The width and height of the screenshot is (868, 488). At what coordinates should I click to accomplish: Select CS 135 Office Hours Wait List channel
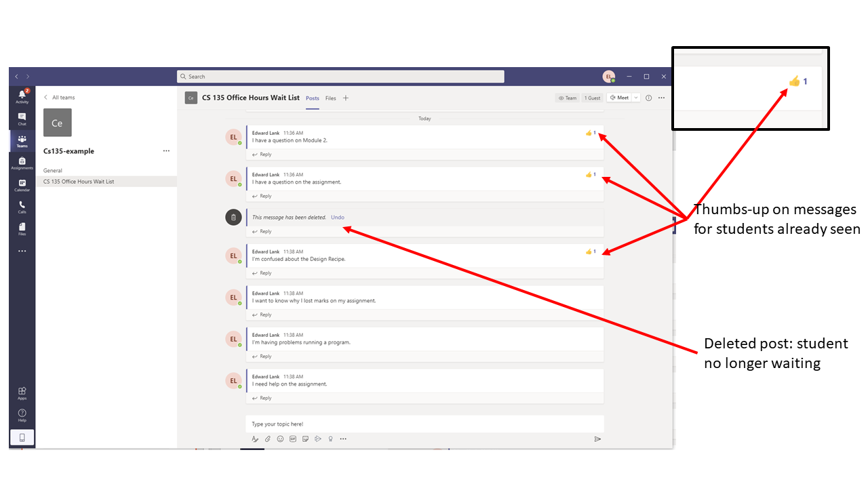[79, 182]
